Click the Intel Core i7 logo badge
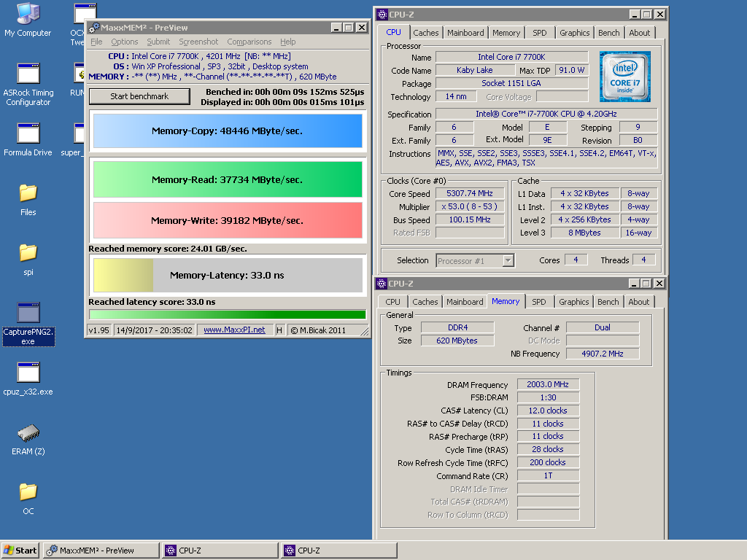Screen dimensions: 747x560 [x=625, y=77]
